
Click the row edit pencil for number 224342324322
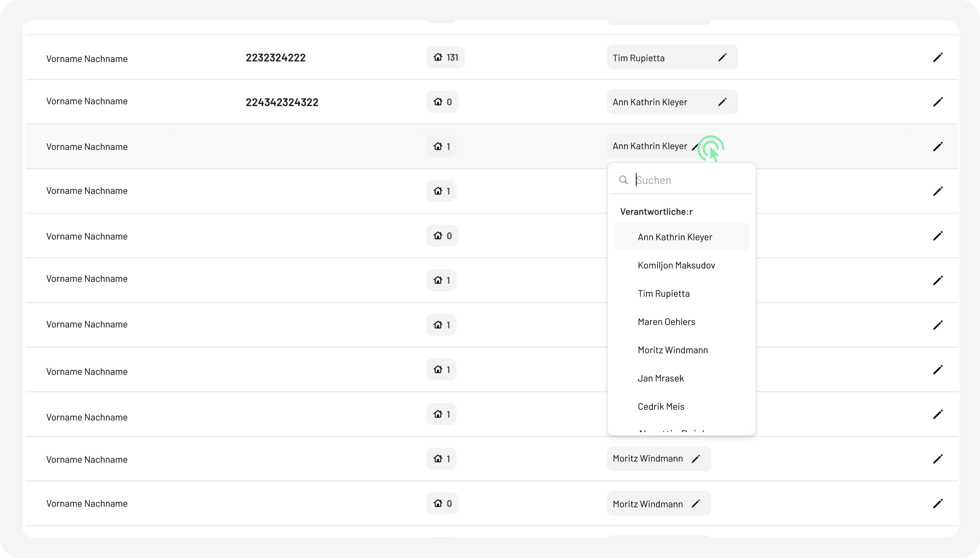(937, 102)
